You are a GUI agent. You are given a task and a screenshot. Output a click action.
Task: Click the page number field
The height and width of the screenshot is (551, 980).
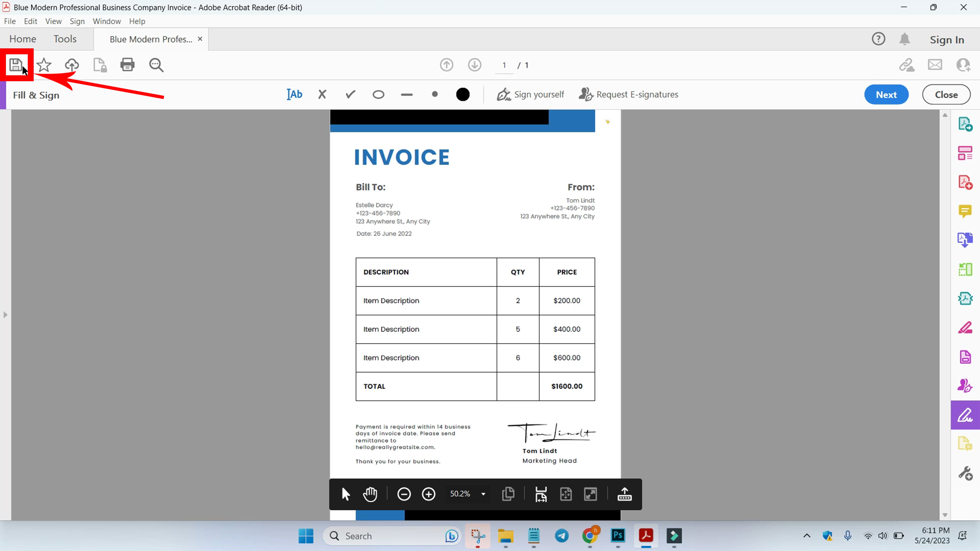504,65
